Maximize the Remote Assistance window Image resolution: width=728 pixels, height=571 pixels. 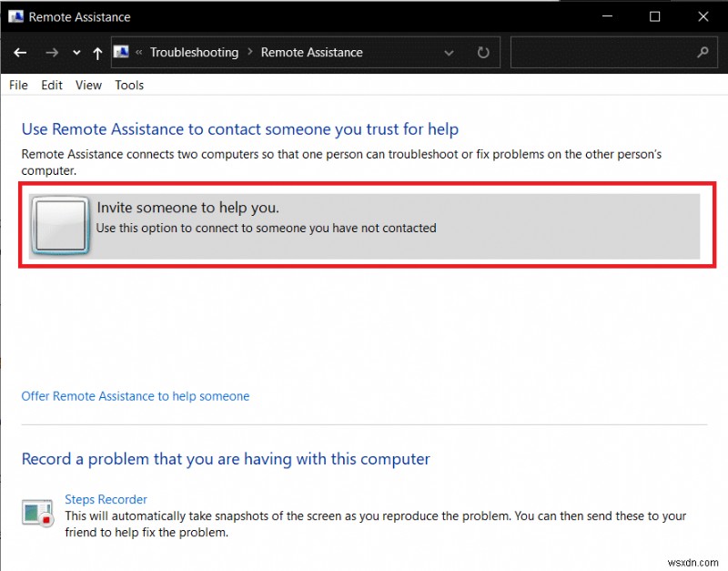coord(654,16)
